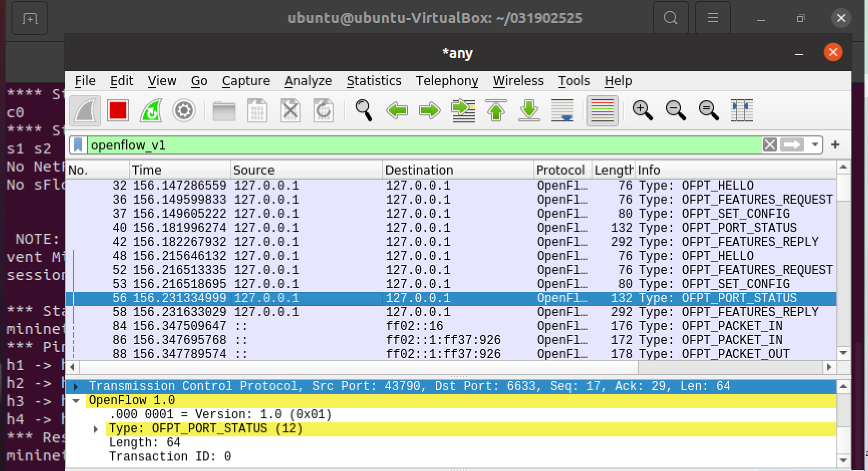Open recent display filters dropdown
Image resolution: width=868 pixels, height=471 pixels.
tap(815, 145)
